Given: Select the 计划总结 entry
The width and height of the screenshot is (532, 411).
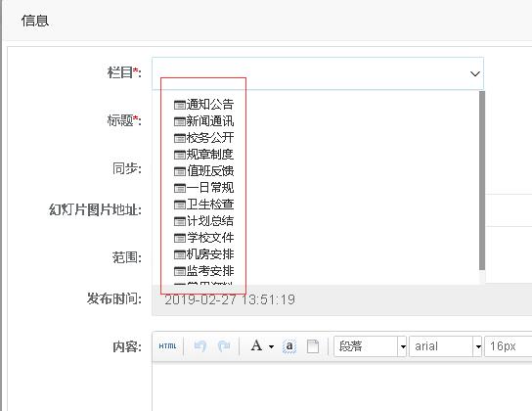Looking at the screenshot, I should pos(210,221).
